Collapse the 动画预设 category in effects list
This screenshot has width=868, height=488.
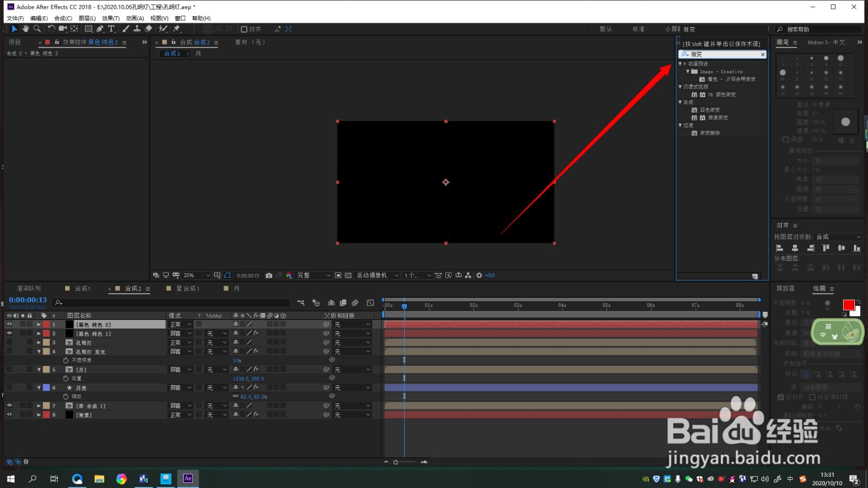tap(680, 64)
